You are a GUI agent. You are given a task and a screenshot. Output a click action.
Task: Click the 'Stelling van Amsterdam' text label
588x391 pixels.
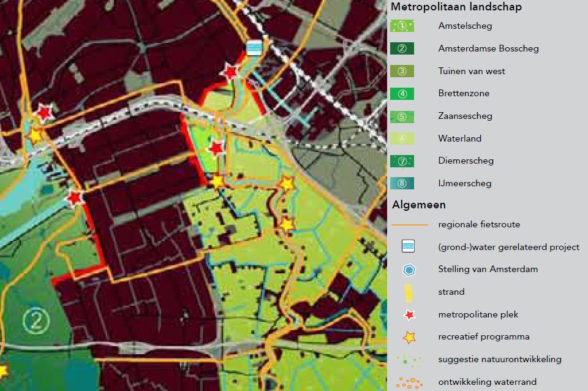point(488,269)
